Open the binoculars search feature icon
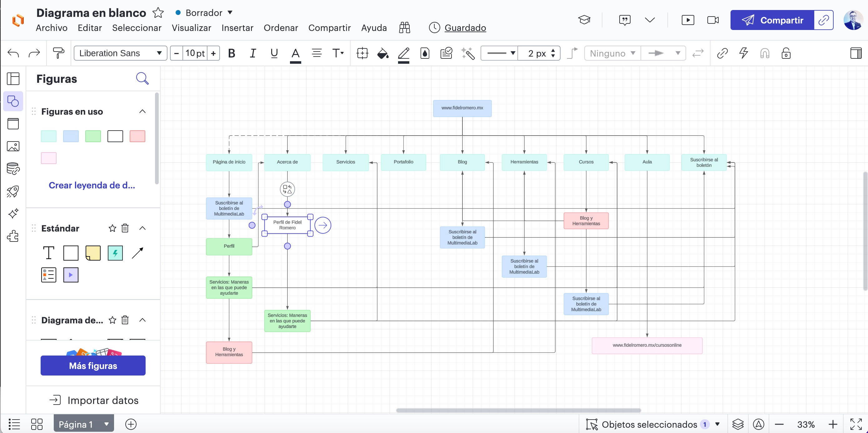 point(404,27)
